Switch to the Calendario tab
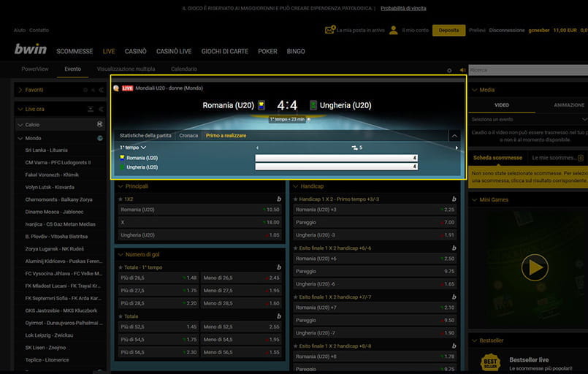 (x=184, y=69)
